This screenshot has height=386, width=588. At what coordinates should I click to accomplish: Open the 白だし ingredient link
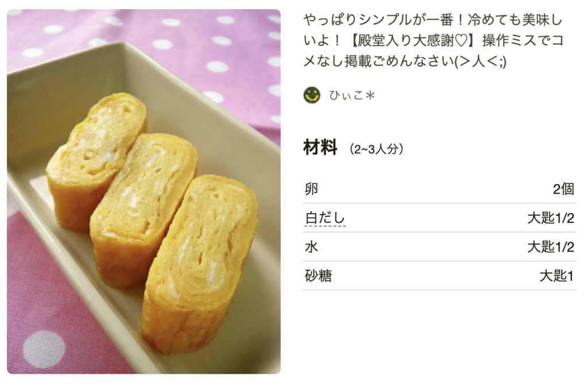pos(325,218)
